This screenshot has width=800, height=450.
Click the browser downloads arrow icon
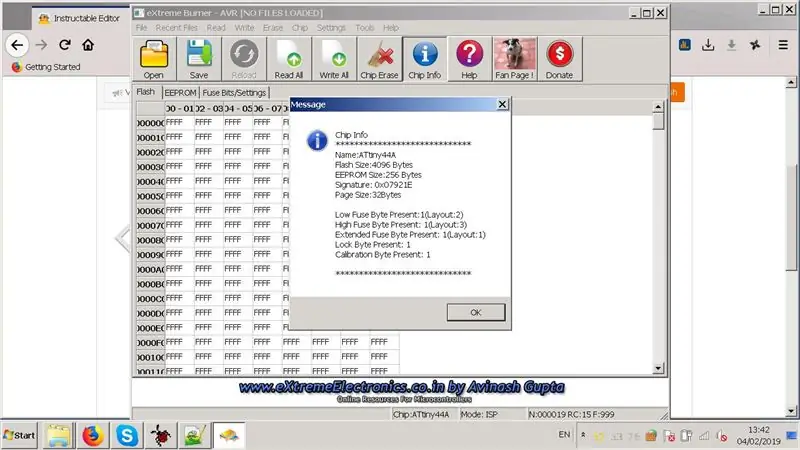[708, 45]
